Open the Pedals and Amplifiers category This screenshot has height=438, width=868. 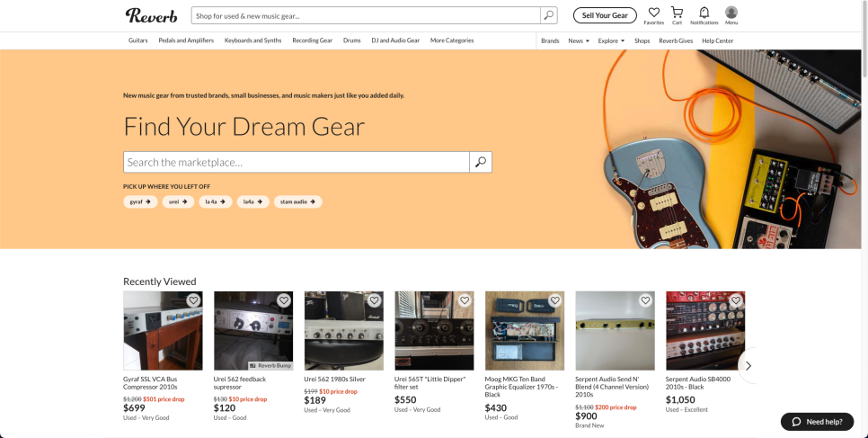tap(186, 40)
